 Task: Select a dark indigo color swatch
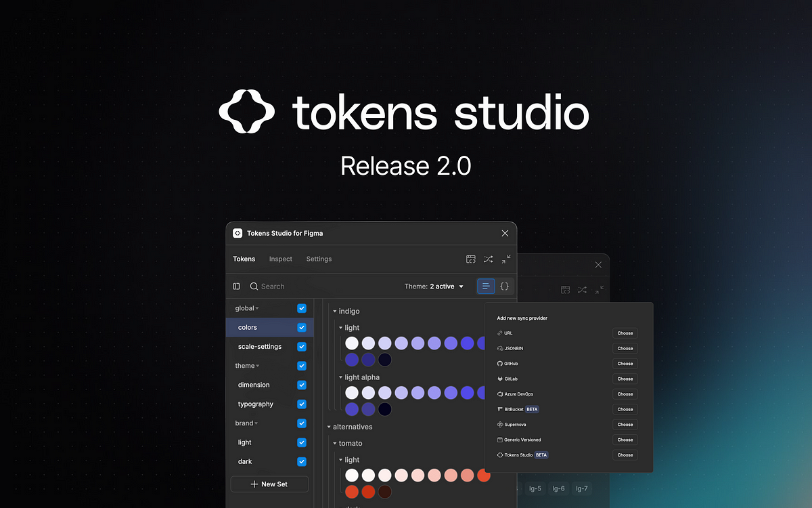coord(384,360)
